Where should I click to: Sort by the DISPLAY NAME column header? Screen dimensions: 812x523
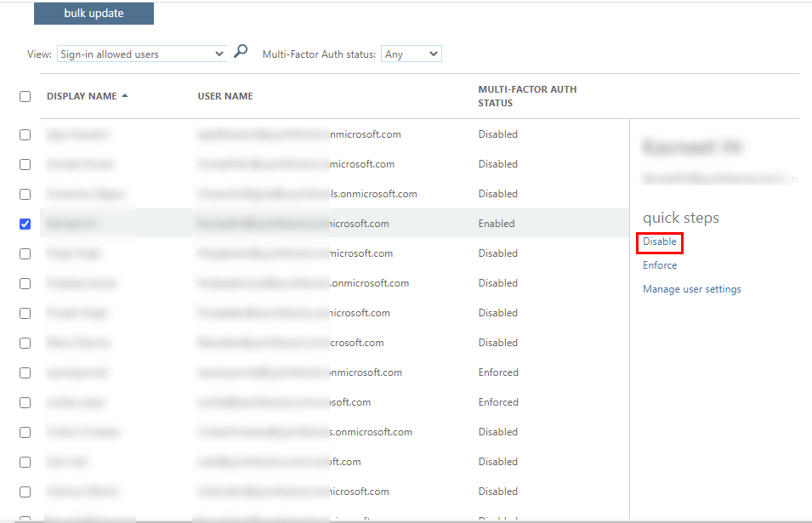[x=82, y=96]
